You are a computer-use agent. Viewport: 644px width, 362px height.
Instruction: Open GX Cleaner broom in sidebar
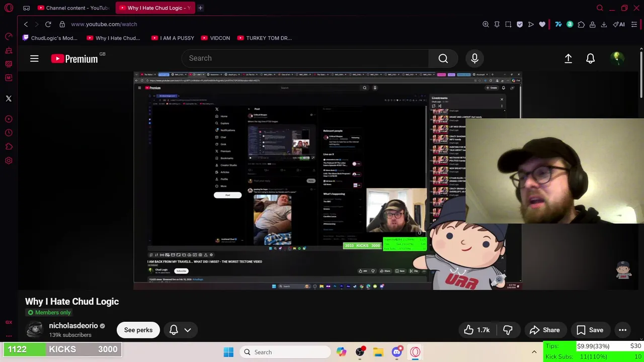point(9,50)
